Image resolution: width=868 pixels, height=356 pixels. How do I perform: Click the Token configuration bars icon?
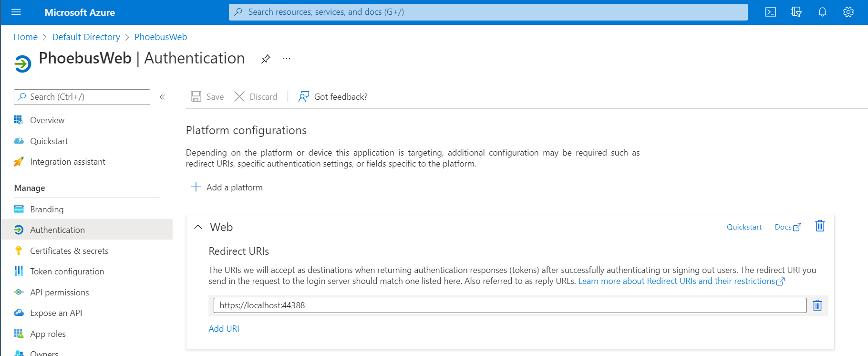(x=19, y=272)
